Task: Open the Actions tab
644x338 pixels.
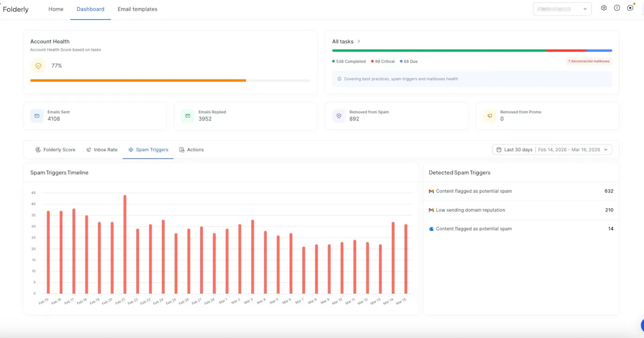Action: 192,150
